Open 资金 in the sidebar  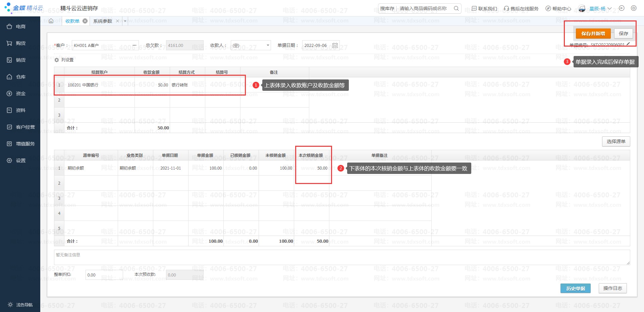tap(20, 93)
